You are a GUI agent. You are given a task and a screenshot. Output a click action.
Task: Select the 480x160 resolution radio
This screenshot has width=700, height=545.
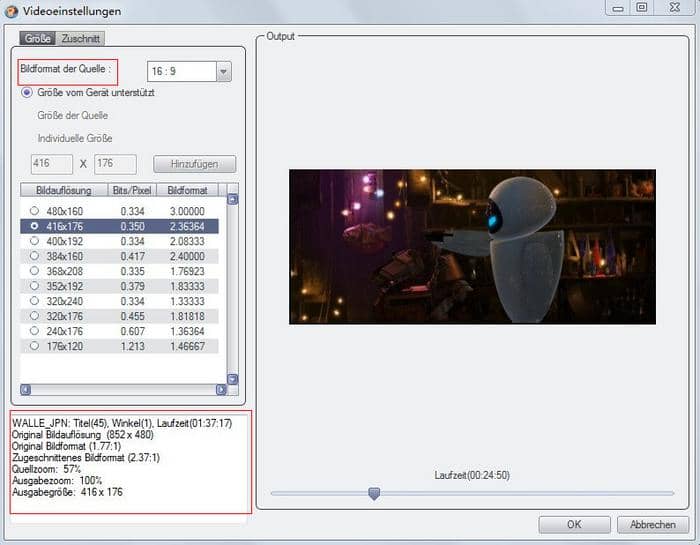coord(34,211)
